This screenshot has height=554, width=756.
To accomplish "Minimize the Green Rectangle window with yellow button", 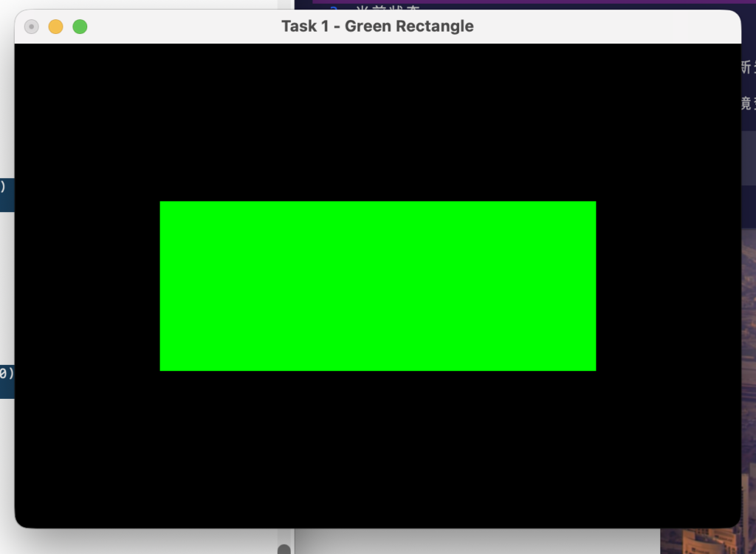I will point(55,27).
